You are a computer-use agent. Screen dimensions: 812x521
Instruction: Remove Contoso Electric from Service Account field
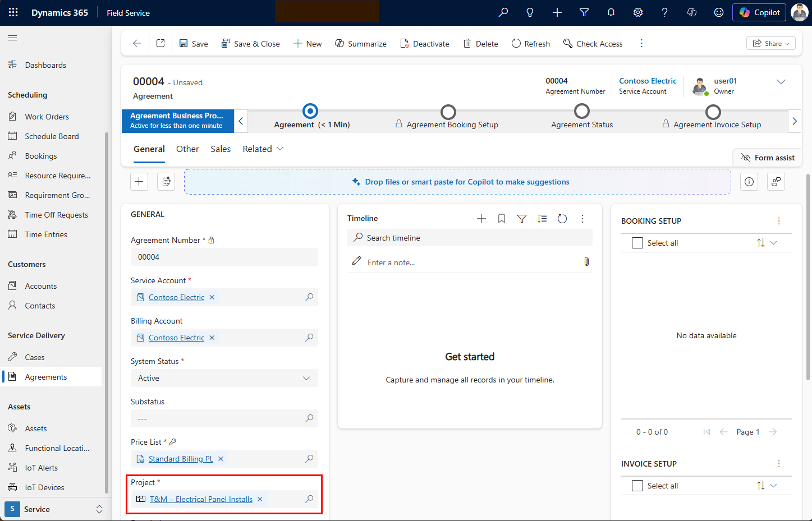(x=212, y=297)
